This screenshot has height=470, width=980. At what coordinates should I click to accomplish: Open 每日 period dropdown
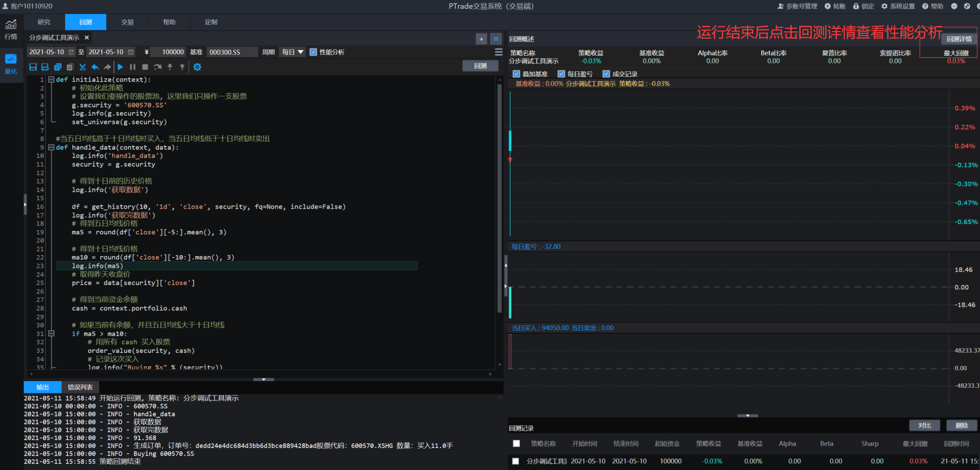[x=293, y=52]
